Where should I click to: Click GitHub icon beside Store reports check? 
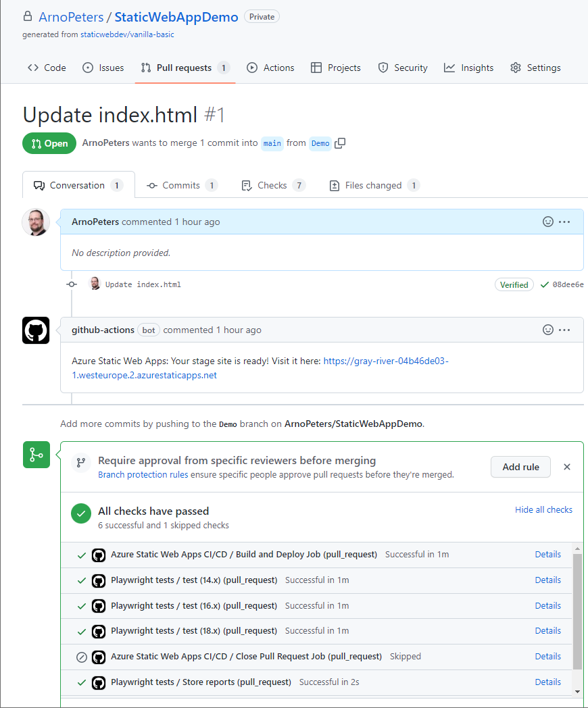(99, 683)
